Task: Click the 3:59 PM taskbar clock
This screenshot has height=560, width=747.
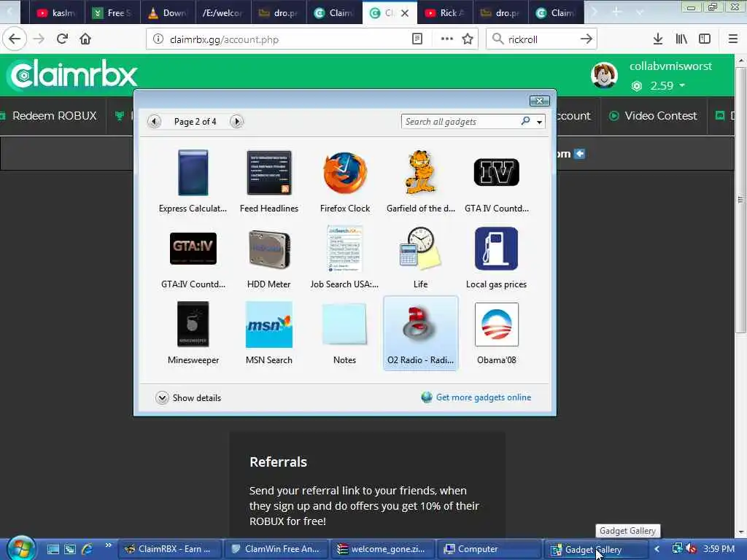Action: [719, 549]
